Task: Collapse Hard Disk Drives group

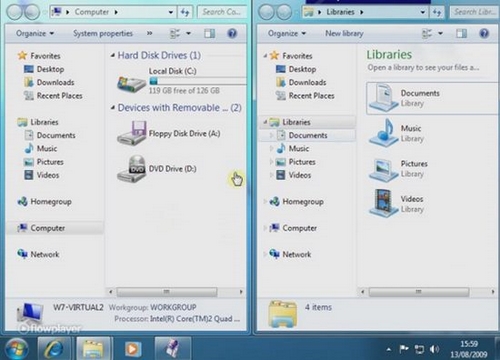Action: coord(113,55)
